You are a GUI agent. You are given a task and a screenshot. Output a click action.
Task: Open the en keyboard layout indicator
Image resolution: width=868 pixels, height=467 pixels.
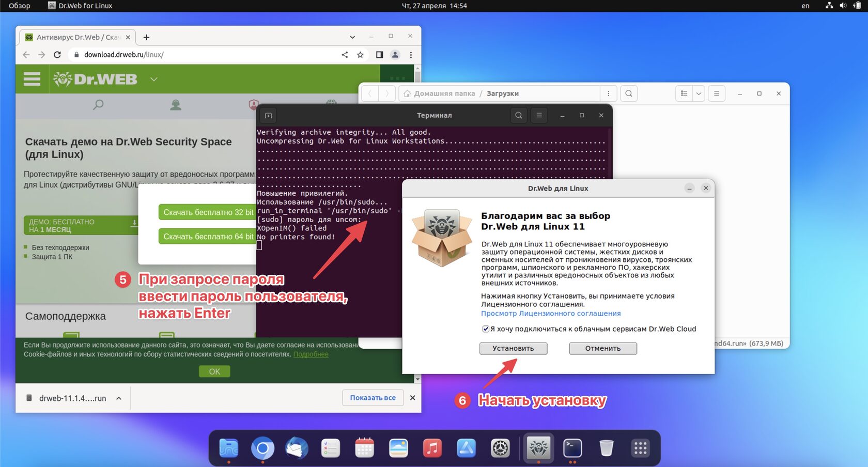[x=805, y=6]
